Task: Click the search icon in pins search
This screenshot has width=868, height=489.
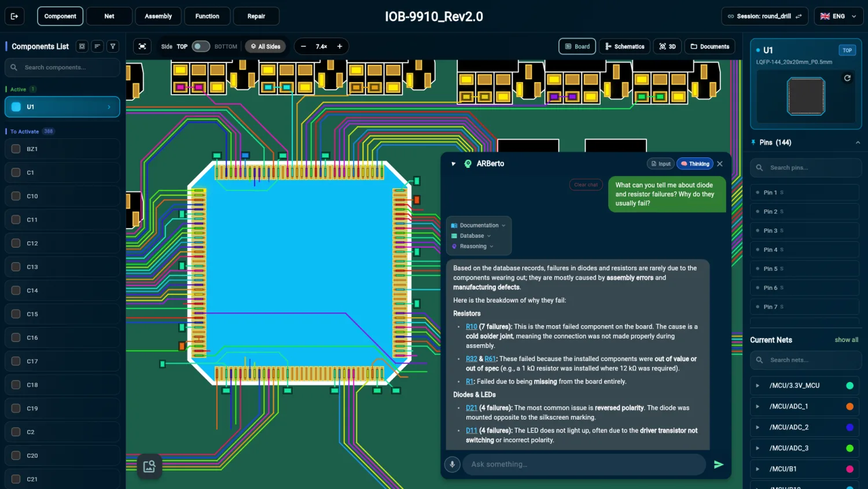Action: [x=760, y=168]
